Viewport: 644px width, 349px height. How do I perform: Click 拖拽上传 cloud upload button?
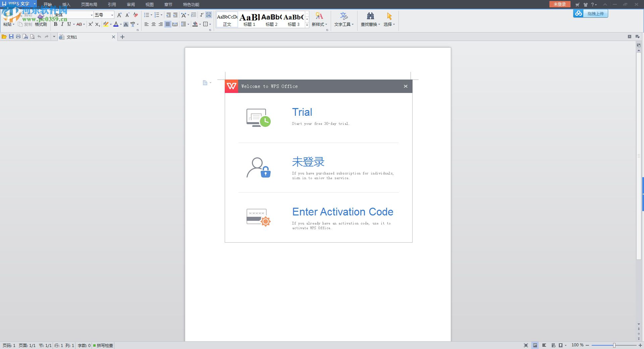(591, 13)
